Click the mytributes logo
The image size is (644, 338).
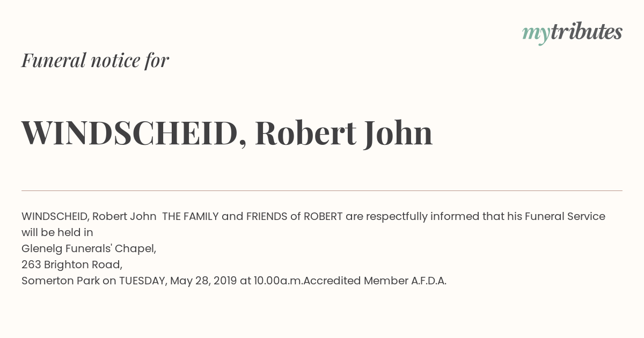(572, 33)
